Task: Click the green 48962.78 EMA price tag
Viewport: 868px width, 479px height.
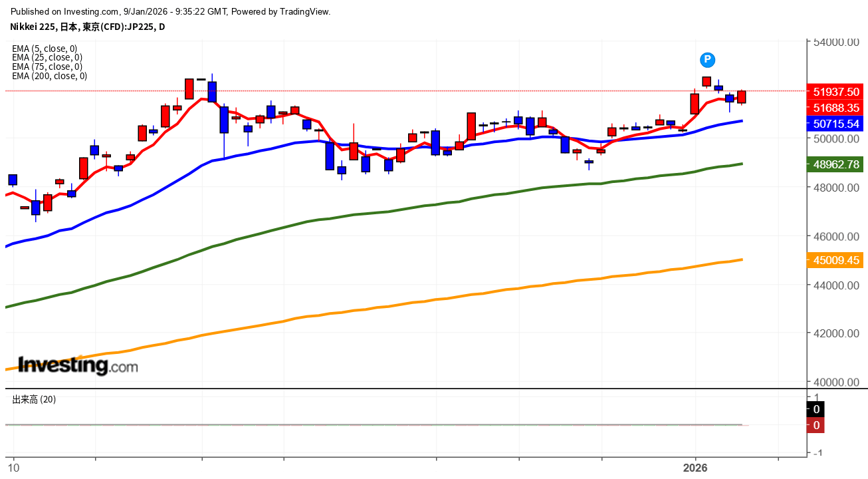Action: (835, 164)
